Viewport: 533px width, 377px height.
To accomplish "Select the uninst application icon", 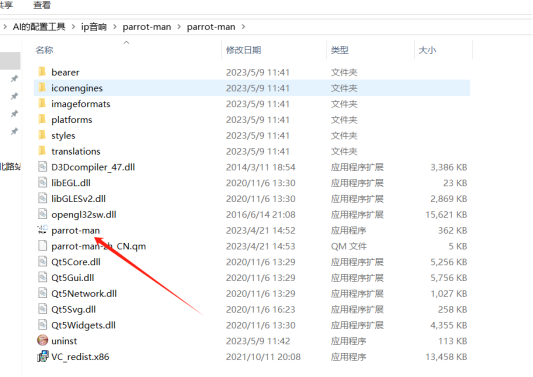I will click(x=42, y=340).
